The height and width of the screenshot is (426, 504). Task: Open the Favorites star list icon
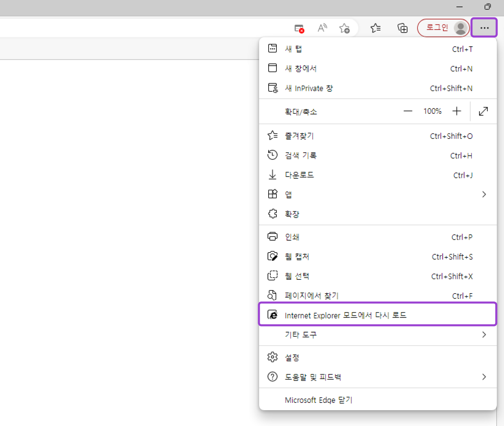click(x=376, y=28)
